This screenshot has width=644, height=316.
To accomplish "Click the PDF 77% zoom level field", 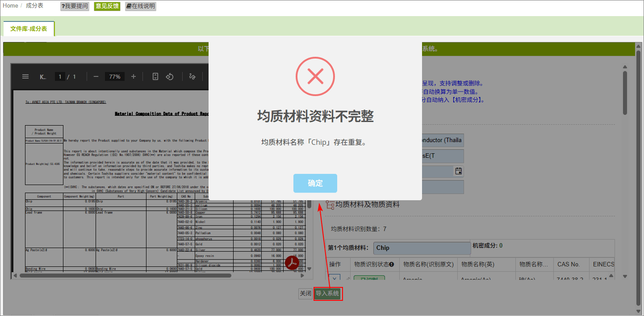I will tap(115, 76).
